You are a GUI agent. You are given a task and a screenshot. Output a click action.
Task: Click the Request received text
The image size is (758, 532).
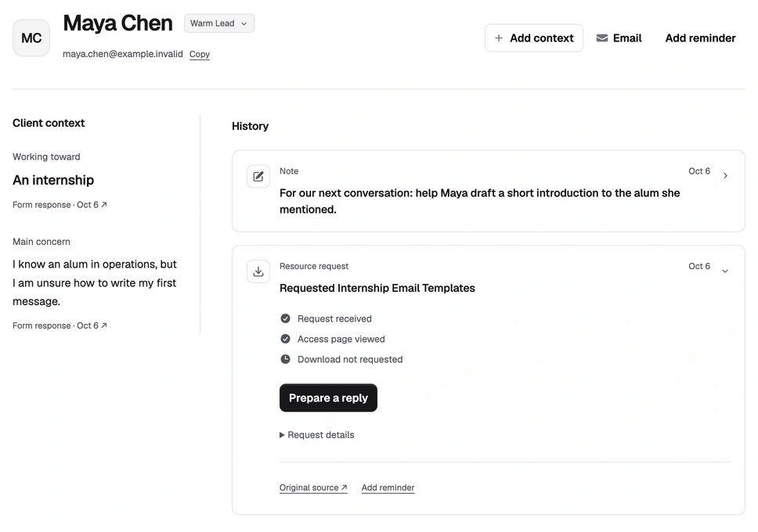[334, 319]
